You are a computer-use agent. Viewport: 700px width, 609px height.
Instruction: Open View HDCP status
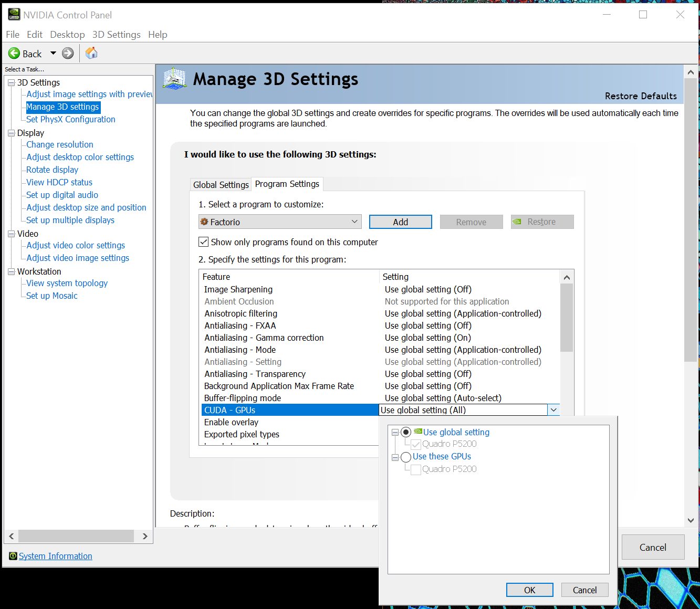[x=59, y=182]
